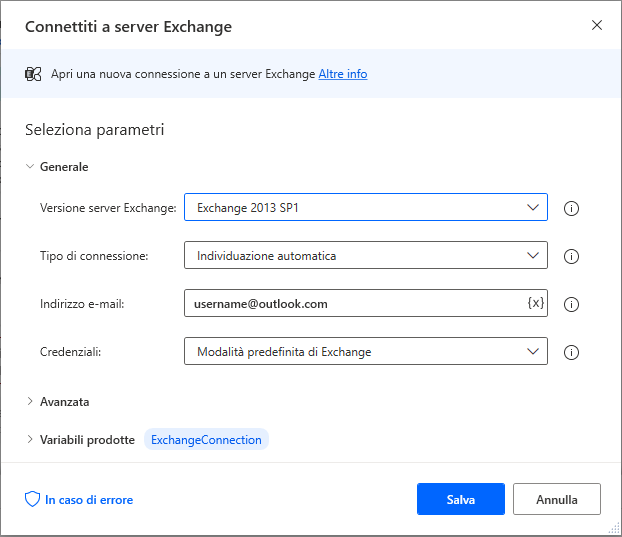Show info for Indirizzo e-mail
The width and height of the screenshot is (622, 537).
pos(571,304)
